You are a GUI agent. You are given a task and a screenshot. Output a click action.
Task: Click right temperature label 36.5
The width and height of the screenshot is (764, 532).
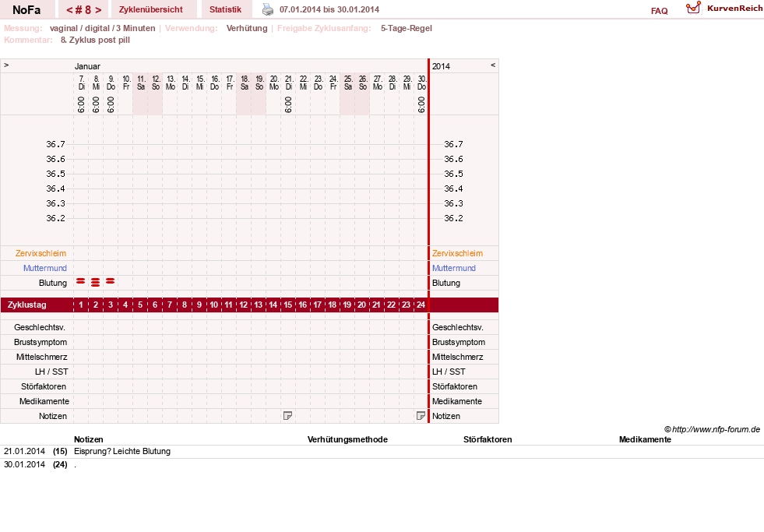453,174
